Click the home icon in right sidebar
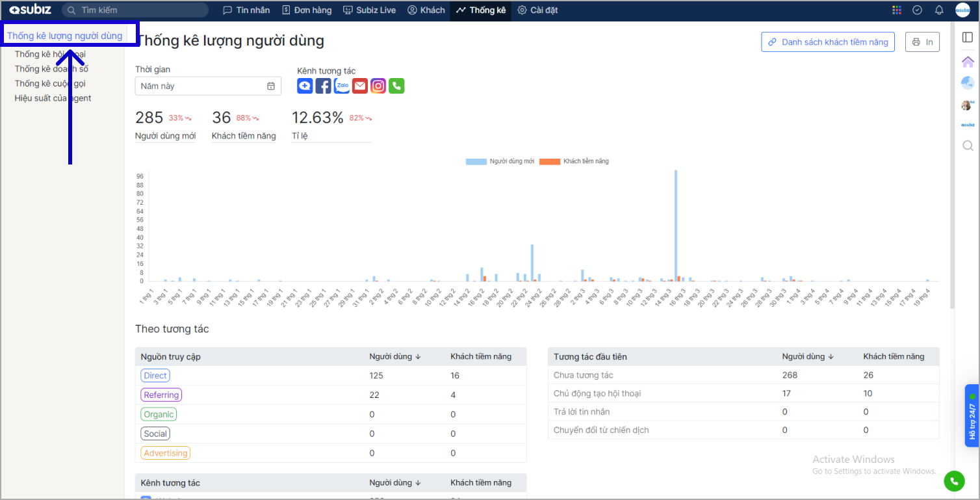Screen dimensions: 980x500 968,62
